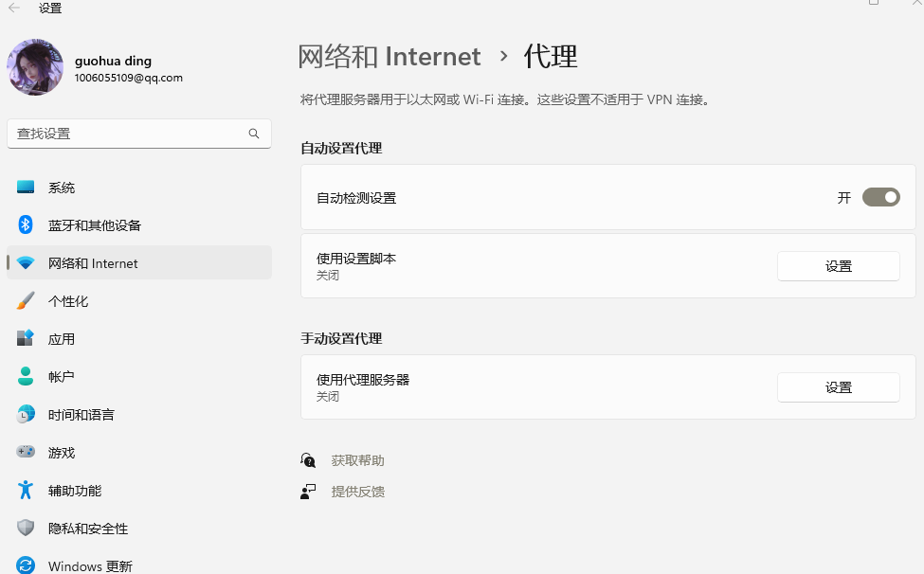Click 设置 button for 使用代理服务器
The height and width of the screenshot is (574, 924).
pyautogui.click(x=838, y=387)
